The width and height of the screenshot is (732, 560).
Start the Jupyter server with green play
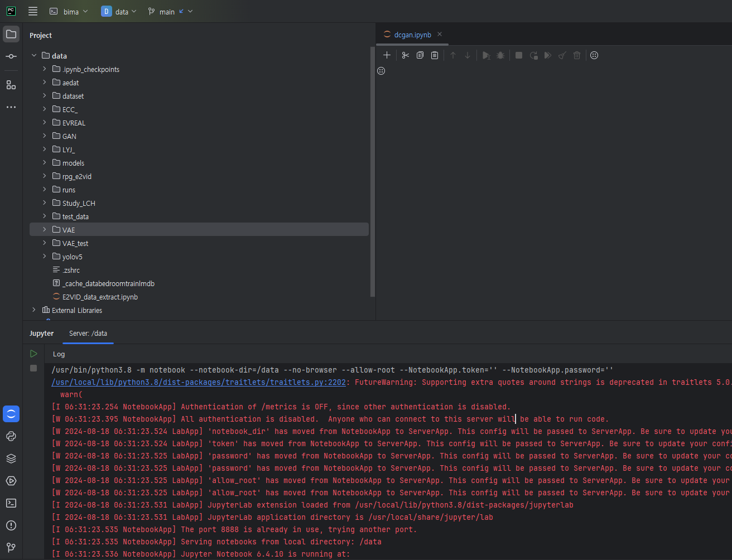[33, 354]
